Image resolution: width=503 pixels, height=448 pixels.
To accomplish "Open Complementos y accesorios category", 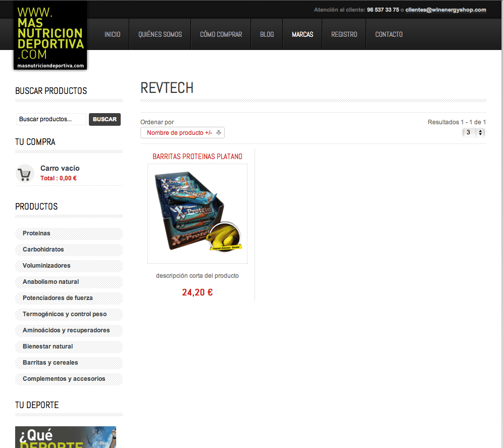I will tap(69, 379).
